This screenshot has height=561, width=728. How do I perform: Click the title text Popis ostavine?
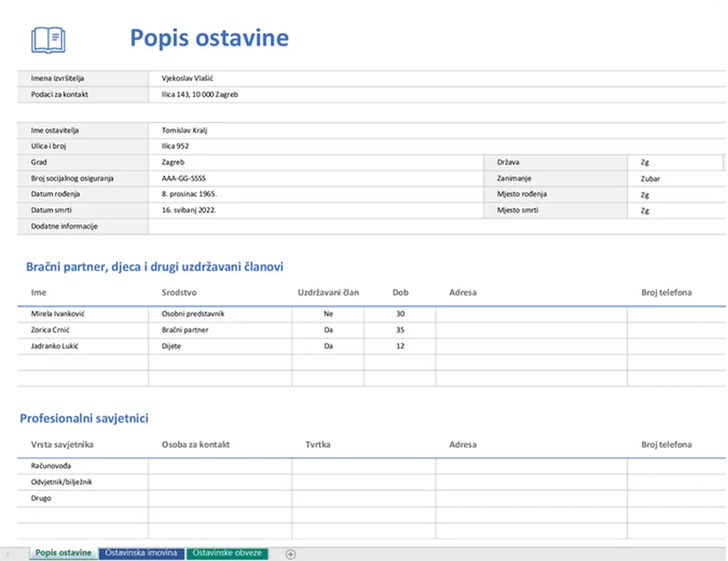pyautogui.click(x=210, y=39)
